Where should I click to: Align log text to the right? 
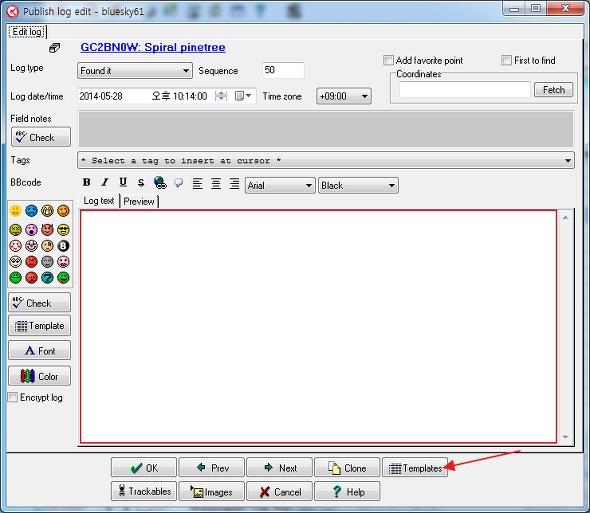pyautogui.click(x=234, y=183)
